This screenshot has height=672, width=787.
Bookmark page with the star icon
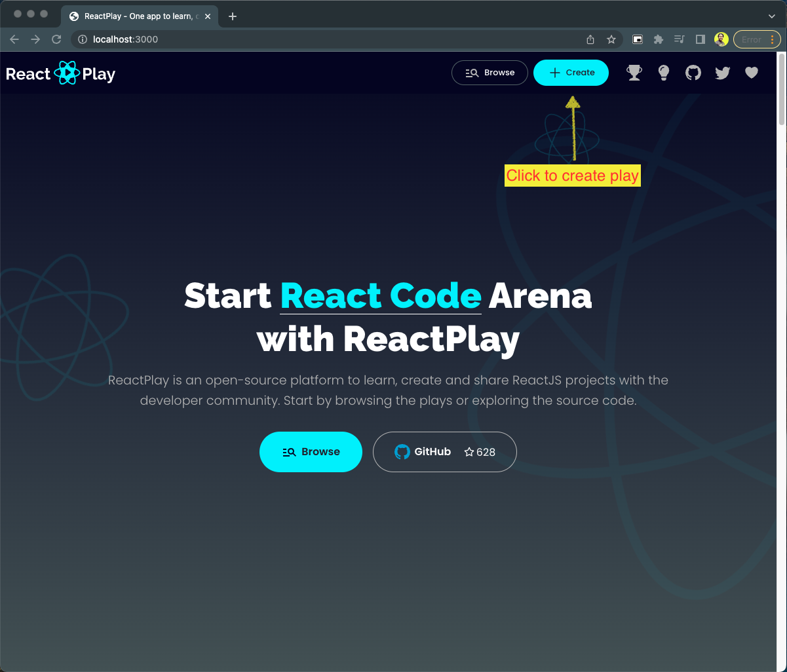(x=611, y=39)
